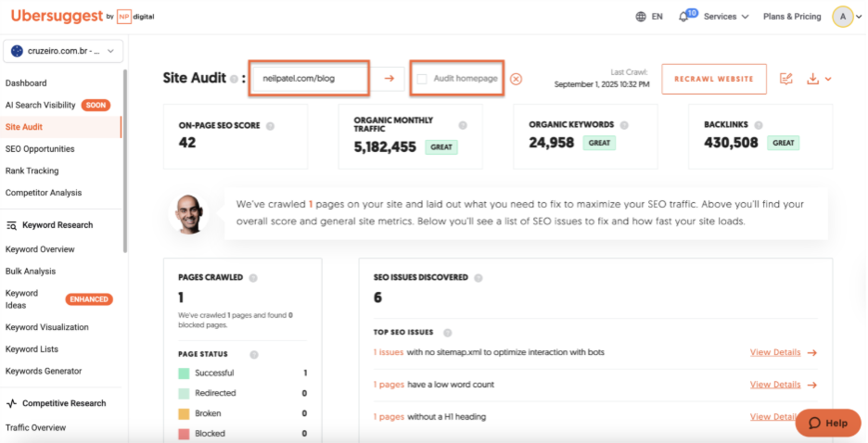Viewport: 868px width, 443px height.
Task: Click the orange circled X icon
Action: click(x=516, y=79)
